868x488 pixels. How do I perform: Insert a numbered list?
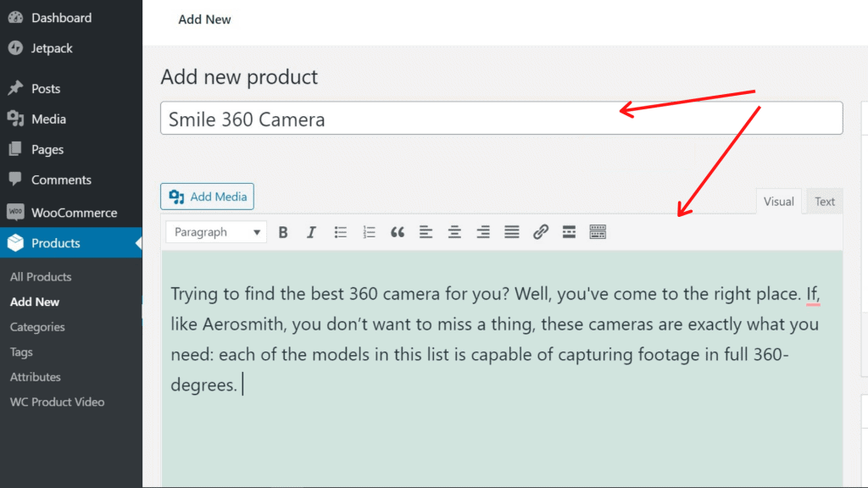pos(369,232)
